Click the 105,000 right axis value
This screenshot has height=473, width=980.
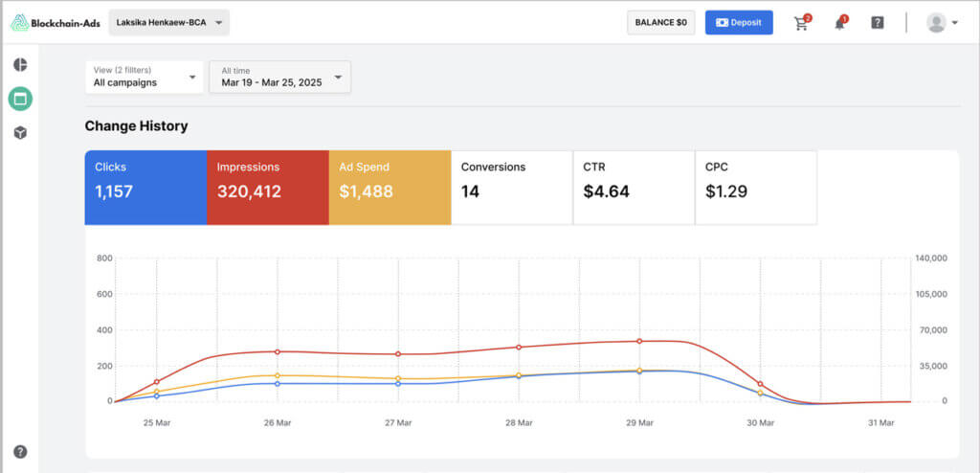pyautogui.click(x=932, y=294)
